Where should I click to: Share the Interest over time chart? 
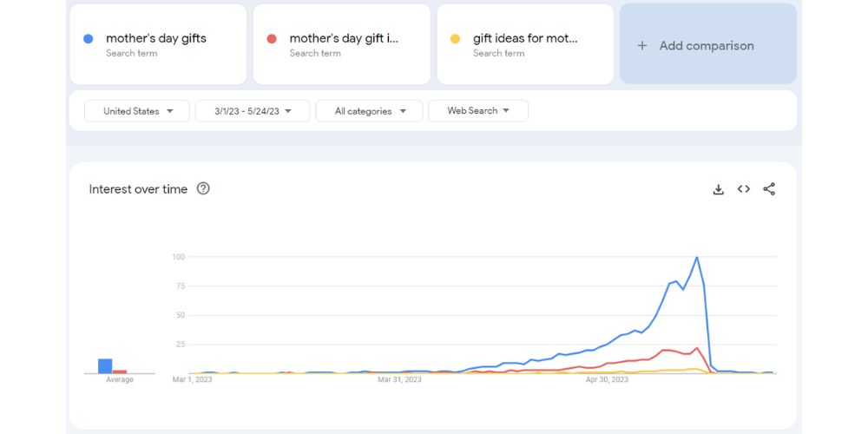coord(769,189)
